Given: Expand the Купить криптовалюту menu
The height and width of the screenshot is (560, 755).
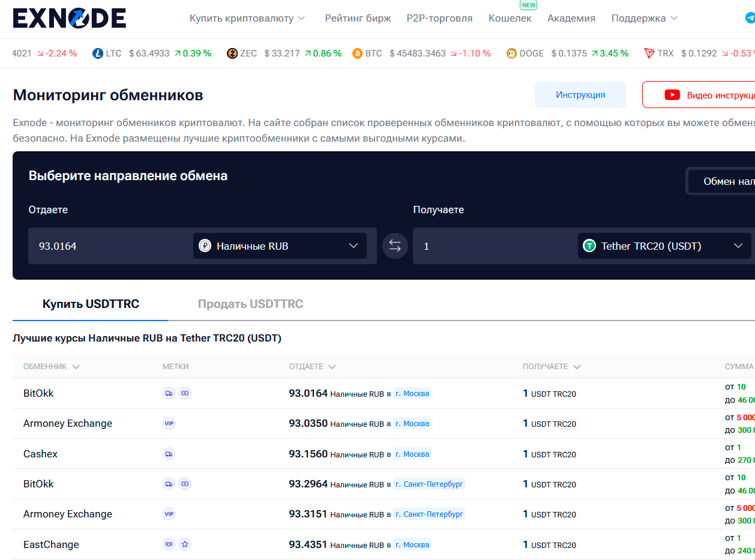Looking at the screenshot, I should 246,18.
